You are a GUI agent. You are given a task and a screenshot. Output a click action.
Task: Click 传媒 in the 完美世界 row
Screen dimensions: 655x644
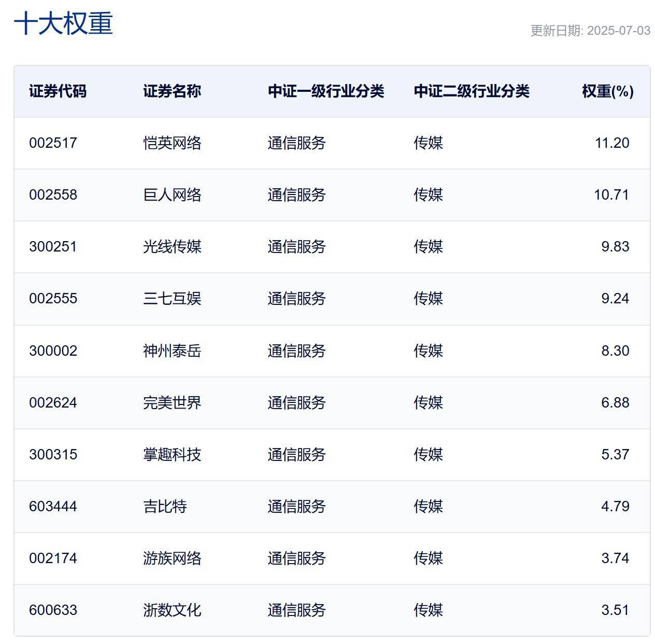pos(428,403)
